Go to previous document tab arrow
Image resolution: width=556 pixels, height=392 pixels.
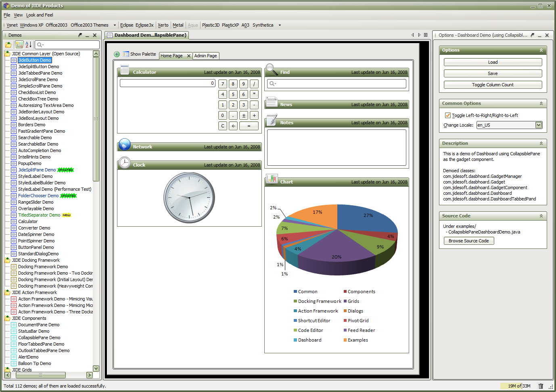pyautogui.click(x=412, y=35)
